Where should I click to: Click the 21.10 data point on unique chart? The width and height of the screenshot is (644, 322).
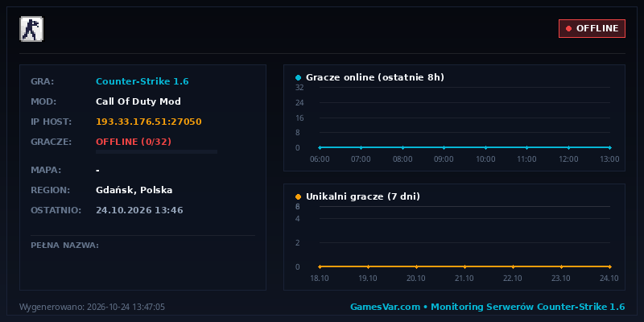[464, 266]
